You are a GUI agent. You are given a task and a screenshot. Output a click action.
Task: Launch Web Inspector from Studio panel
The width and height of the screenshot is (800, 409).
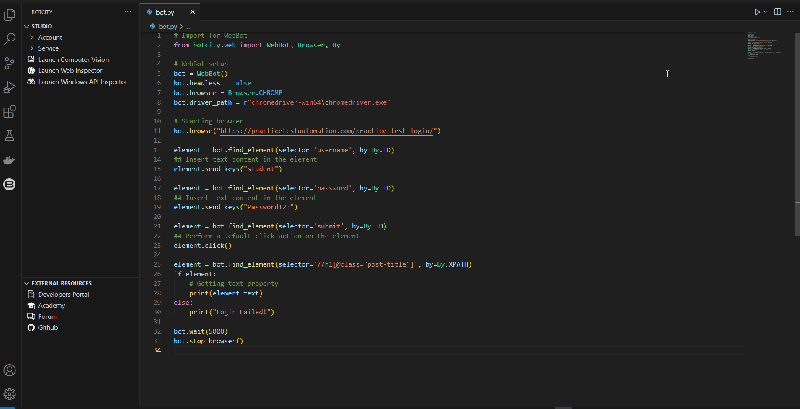tap(70, 71)
